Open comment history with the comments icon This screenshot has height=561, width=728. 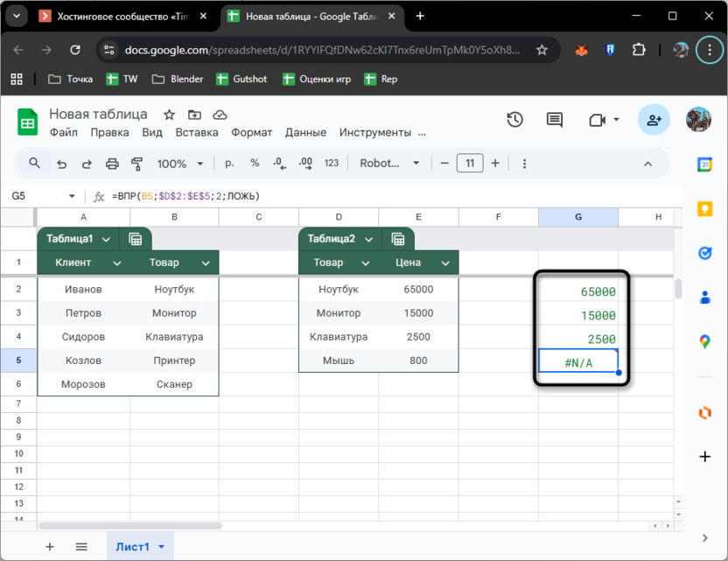[x=555, y=120]
